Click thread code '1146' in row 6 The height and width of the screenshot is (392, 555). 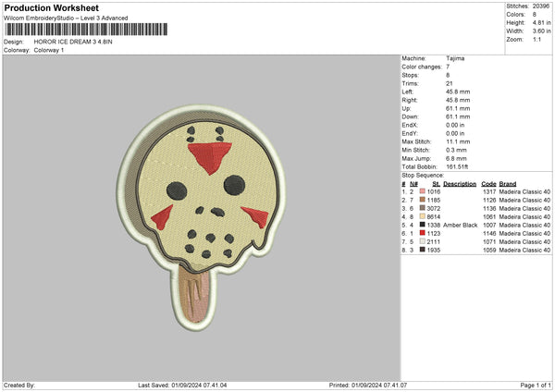coord(489,233)
